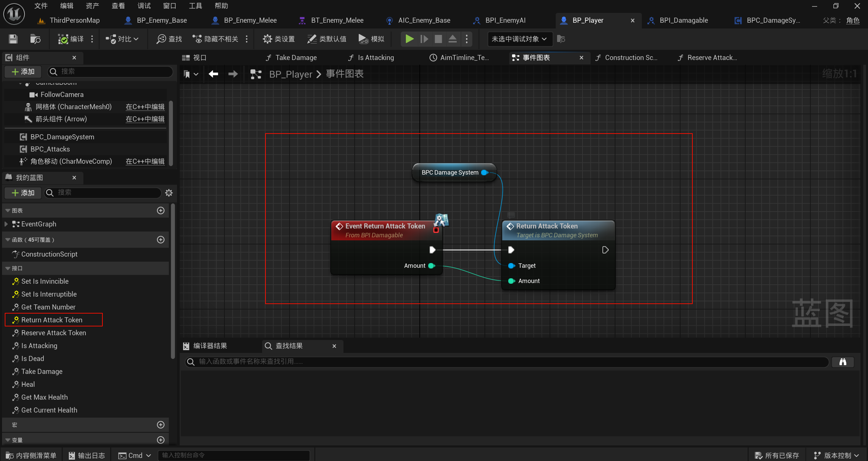Expand the EventGraph tree item
The width and height of the screenshot is (868, 461).
click(6, 224)
